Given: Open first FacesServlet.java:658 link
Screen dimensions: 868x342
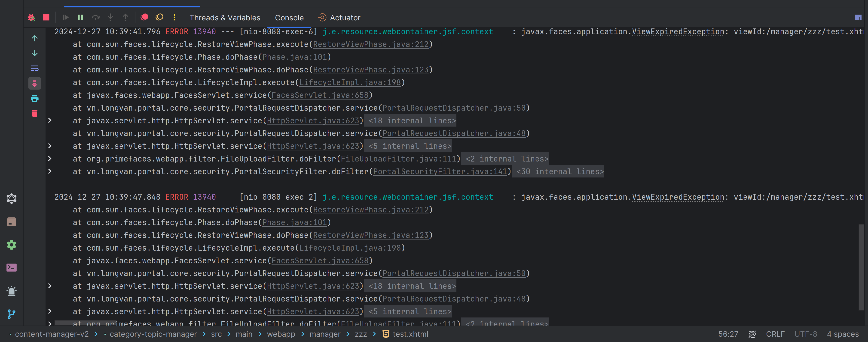Looking at the screenshot, I should coord(320,95).
